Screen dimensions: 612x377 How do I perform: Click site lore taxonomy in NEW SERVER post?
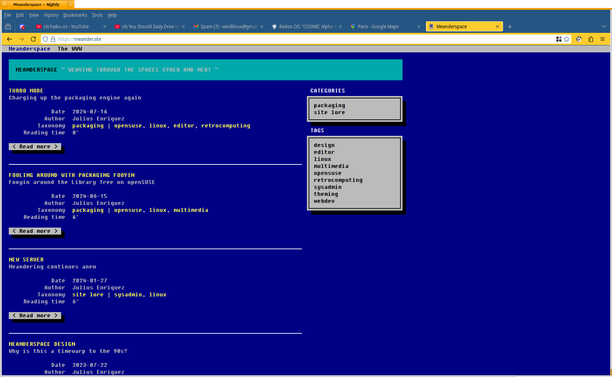[88, 295]
